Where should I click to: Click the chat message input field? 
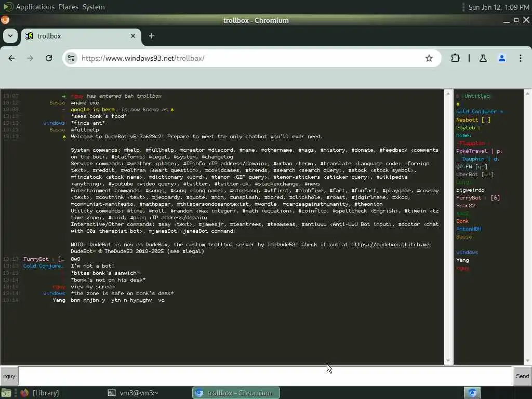point(265,376)
